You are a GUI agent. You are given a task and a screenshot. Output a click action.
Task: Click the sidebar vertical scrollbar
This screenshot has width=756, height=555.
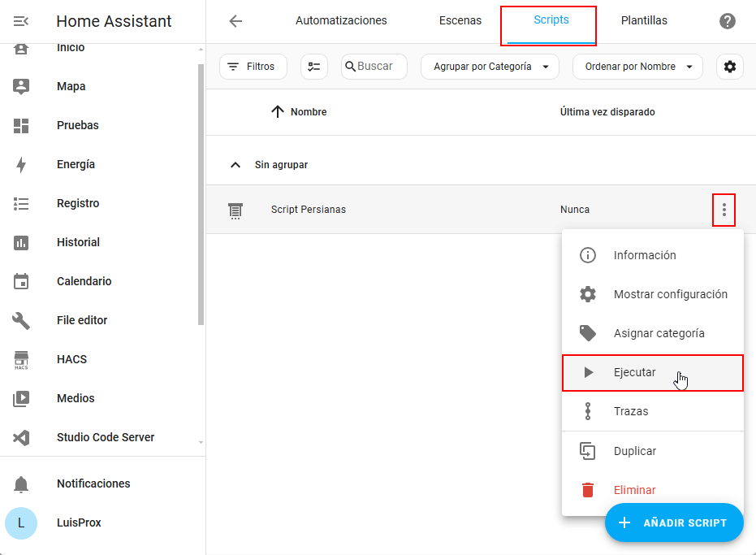click(201, 195)
